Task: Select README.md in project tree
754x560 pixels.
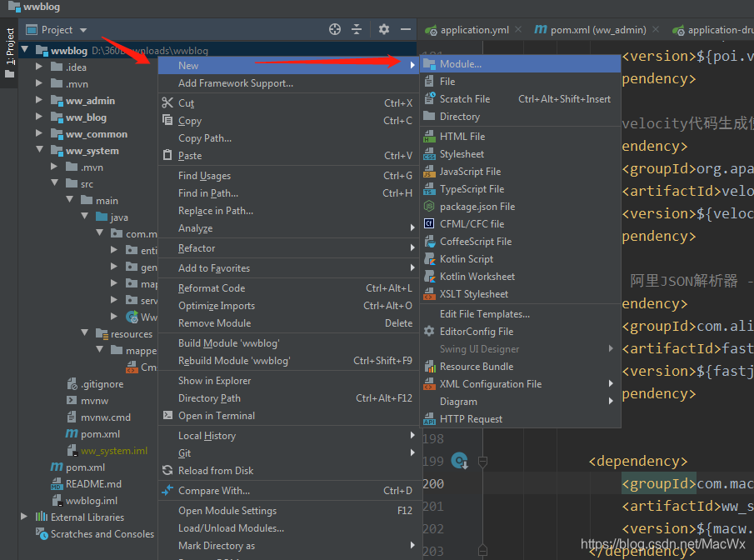Action: [x=93, y=483]
